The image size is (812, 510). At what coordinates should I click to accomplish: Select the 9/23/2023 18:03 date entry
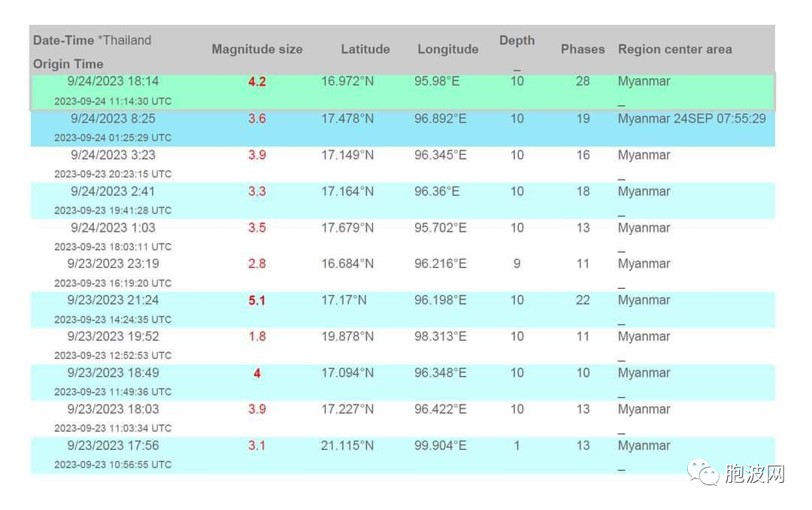pyautogui.click(x=113, y=409)
